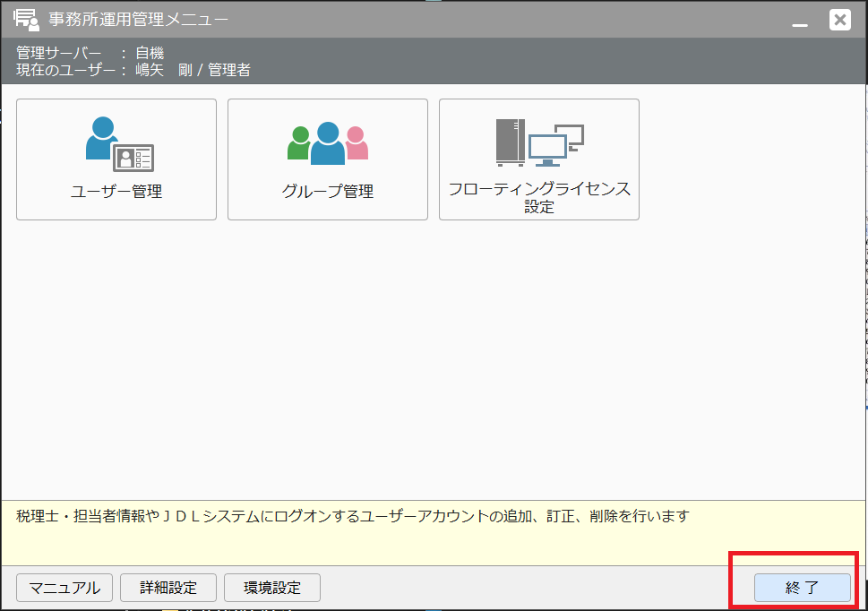Open フローティングライセンス設定 via its label
Image resolution: width=868 pixels, height=611 pixels.
point(539,198)
